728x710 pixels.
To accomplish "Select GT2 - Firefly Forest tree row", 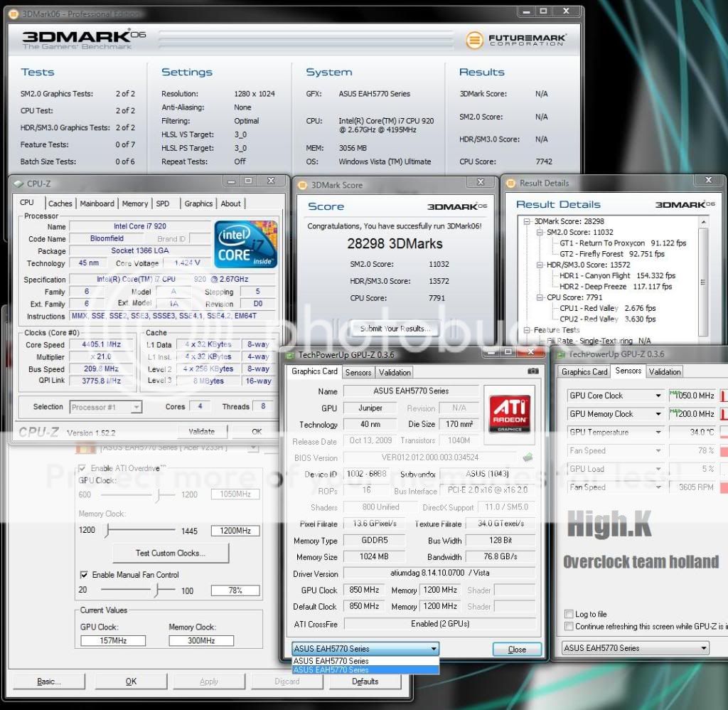I will pyautogui.click(x=612, y=254).
